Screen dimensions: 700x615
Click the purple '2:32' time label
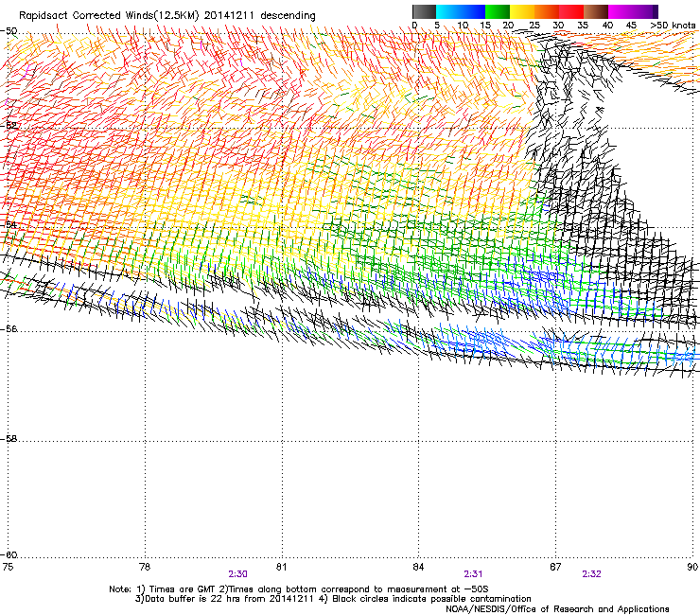591,574
